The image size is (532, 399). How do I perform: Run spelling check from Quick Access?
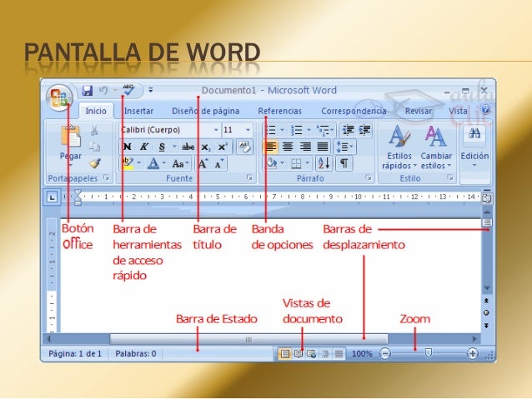(x=128, y=90)
